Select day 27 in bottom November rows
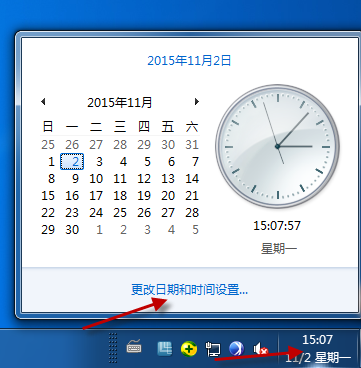 click(x=168, y=213)
